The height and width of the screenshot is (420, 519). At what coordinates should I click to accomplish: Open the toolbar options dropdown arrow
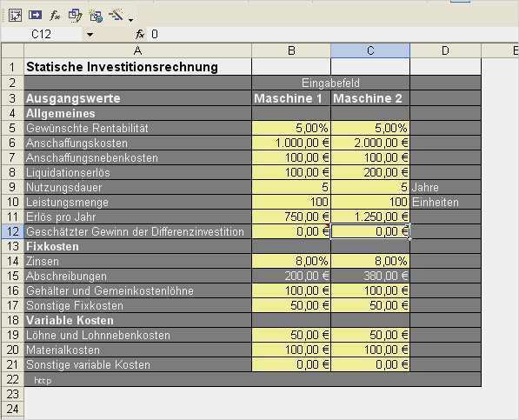tap(130, 21)
